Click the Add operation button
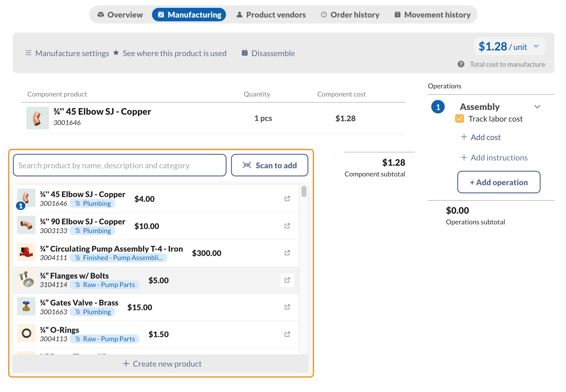 (x=499, y=182)
